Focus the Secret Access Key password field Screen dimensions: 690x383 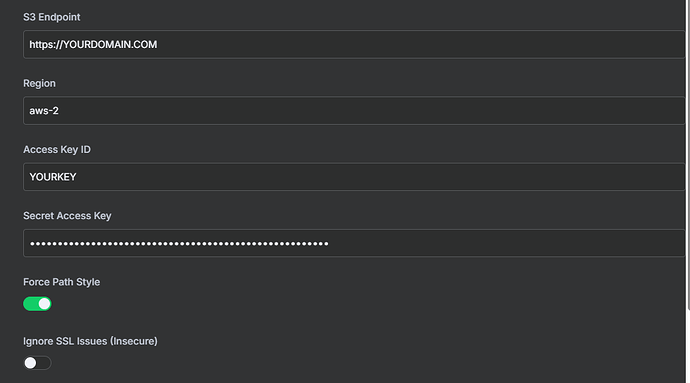354,243
